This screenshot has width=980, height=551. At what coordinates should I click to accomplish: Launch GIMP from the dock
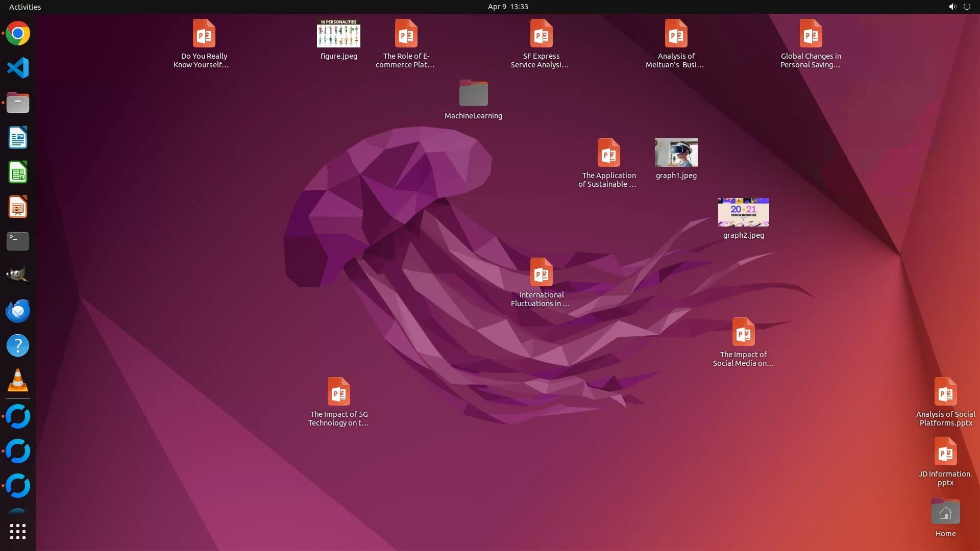coord(18,276)
